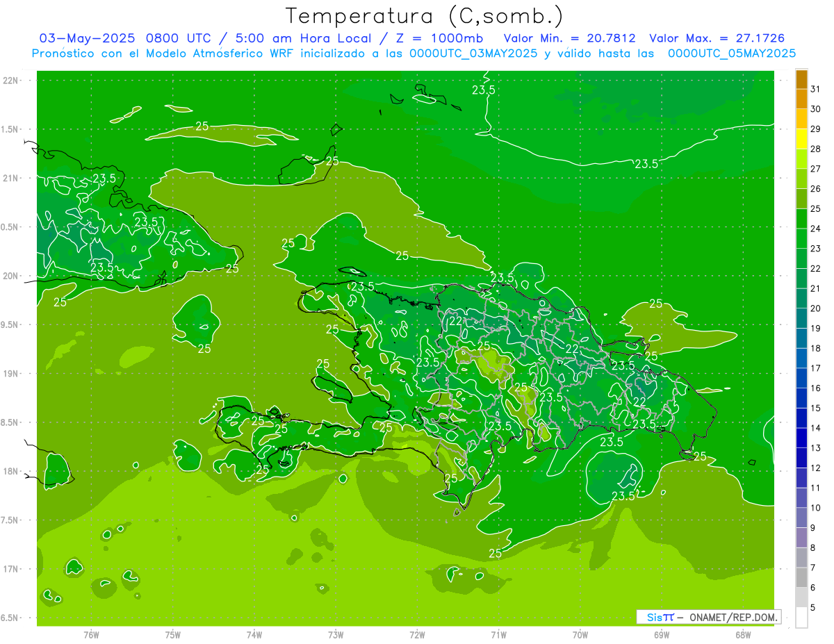Click the '74W' longitude axis label
Viewport: 834px width, 644px height.
(x=254, y=635)
